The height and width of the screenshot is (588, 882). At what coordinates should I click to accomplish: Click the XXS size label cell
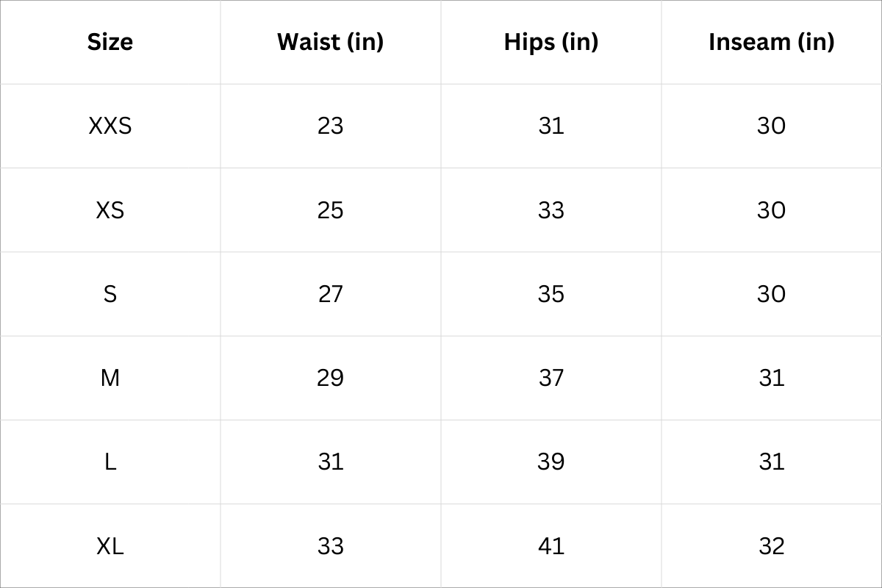[x=110, y=126]
